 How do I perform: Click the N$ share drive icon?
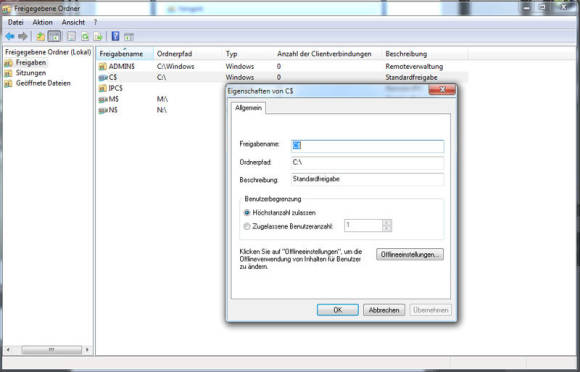(x=103, y=110)
